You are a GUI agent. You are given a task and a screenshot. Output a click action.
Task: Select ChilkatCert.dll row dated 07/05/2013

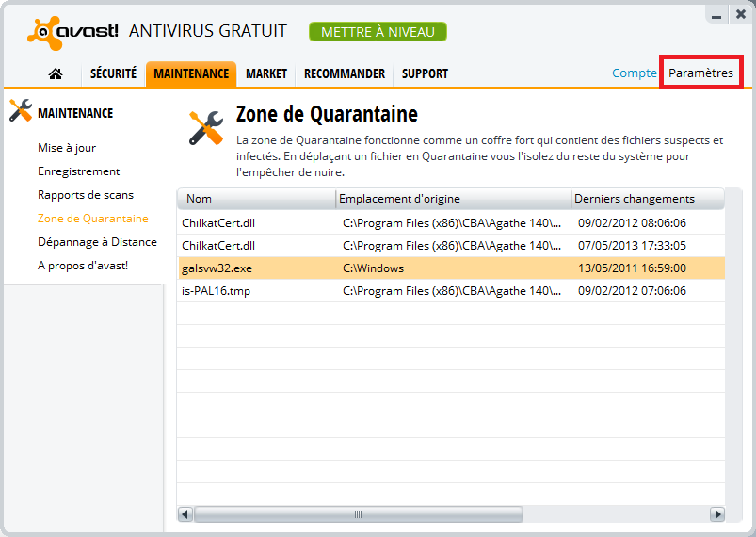tap(451, 246)
